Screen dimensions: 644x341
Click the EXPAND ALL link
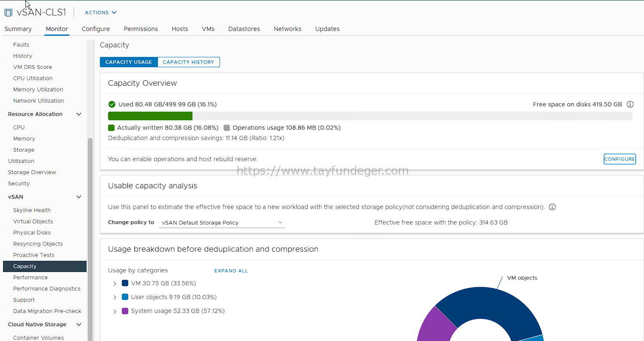231,271
